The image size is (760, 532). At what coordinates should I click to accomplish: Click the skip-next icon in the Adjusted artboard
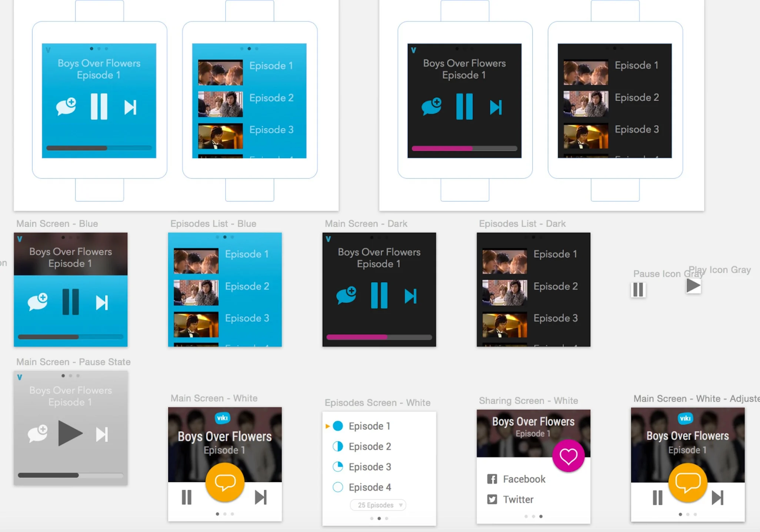click(717, 498)
